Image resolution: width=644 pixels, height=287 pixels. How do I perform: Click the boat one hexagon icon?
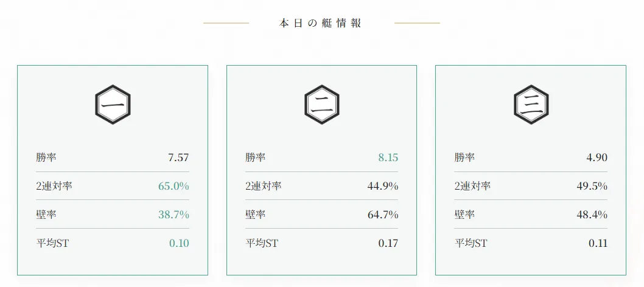point(113,106)
